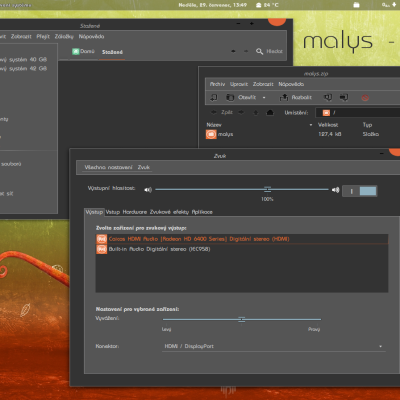Click the Rozbalit extract button
This screenshot has width=400, height=400.
click(296, 97)
